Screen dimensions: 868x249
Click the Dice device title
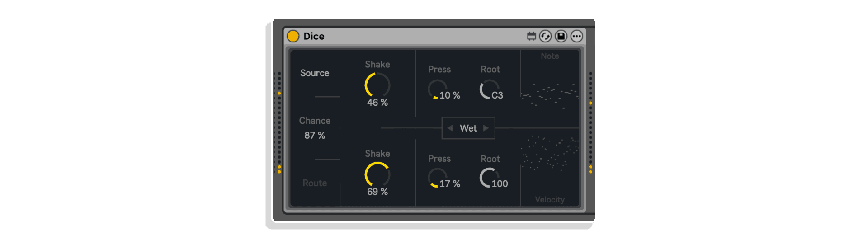314,36
